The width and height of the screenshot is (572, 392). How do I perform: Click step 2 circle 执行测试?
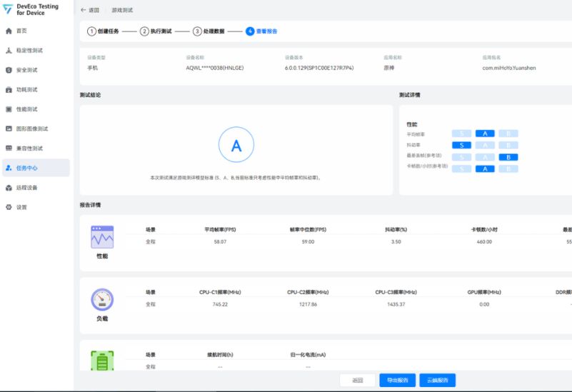coord(144,31)
